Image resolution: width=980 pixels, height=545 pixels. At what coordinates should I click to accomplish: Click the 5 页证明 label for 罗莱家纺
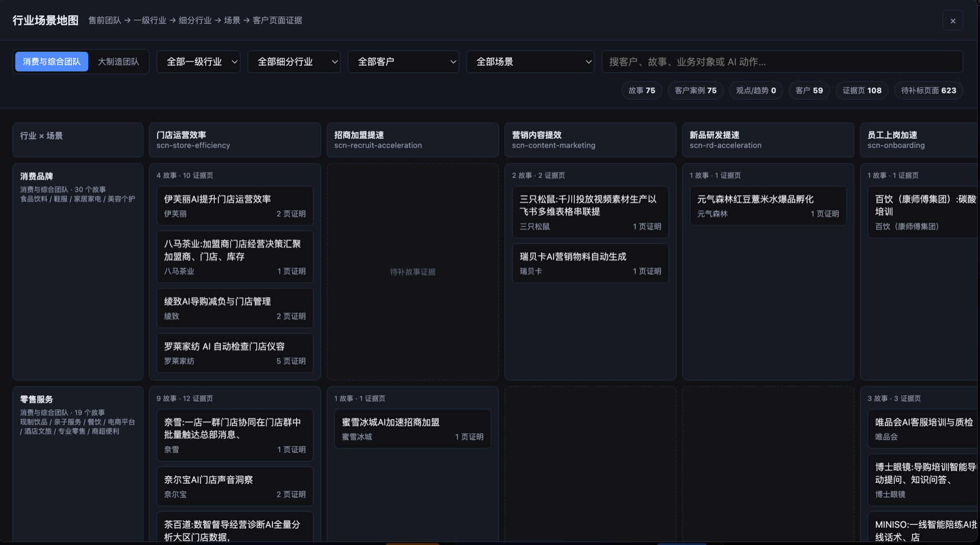[291, 361]
